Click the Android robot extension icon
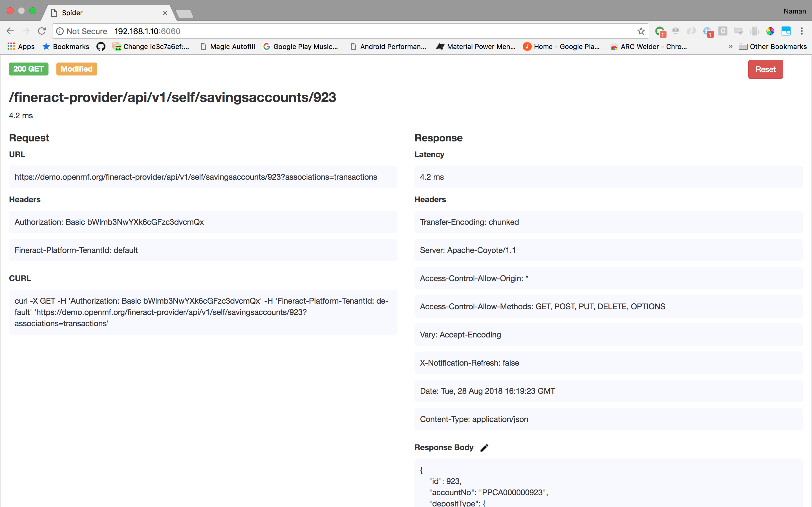 754,31
